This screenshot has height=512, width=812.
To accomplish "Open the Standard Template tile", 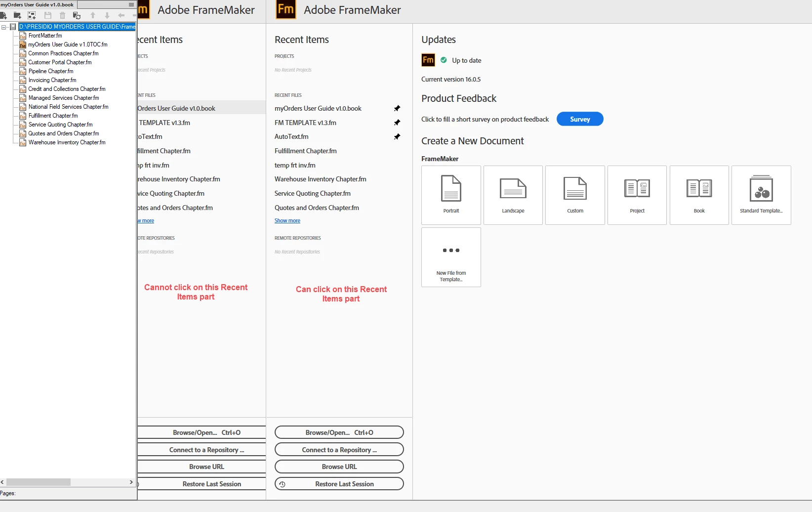I will point(761,195).
